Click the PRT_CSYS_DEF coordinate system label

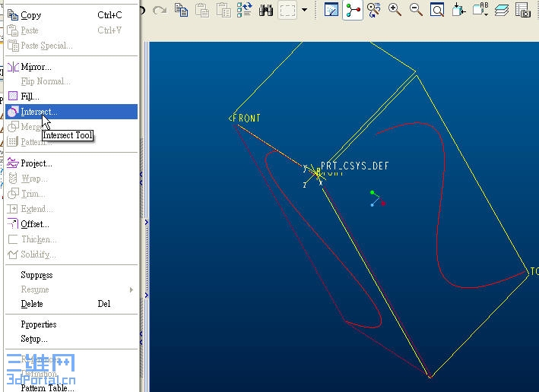[355, 166]
